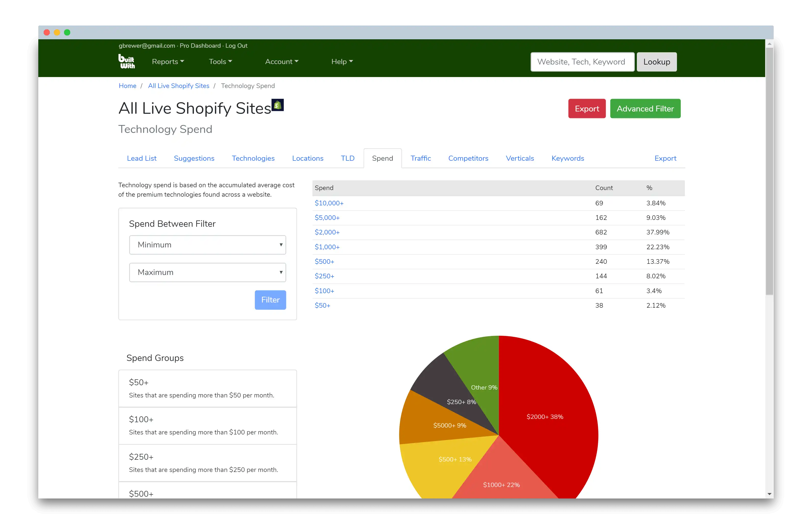Click the scrollbar down arrow
Screen dimensions: 812x524
coord(769,494)
